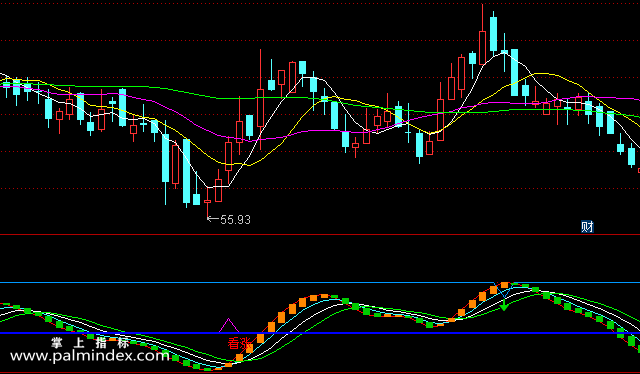Click the light blue upper threshold line
This screenshot has height=374, width=640.
click(x=320, y=282)
